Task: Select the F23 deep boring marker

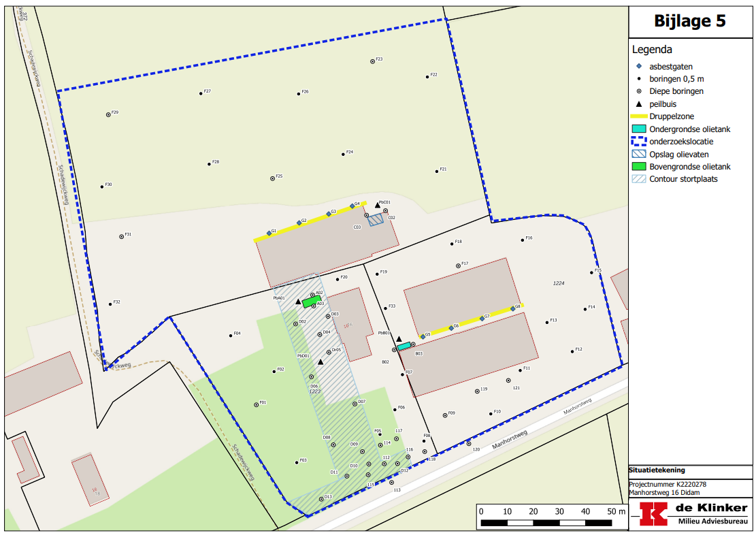Action: 372,61
